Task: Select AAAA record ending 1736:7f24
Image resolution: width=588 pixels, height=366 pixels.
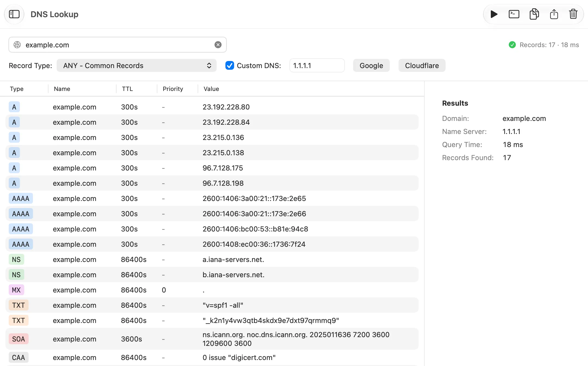Action: (x=212, y=244)
